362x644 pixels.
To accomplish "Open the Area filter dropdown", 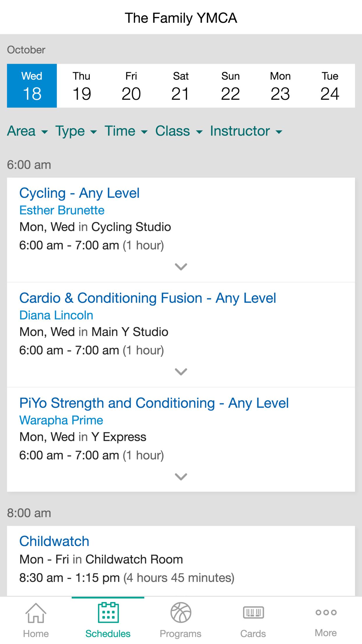I will (x=27, y=131).
